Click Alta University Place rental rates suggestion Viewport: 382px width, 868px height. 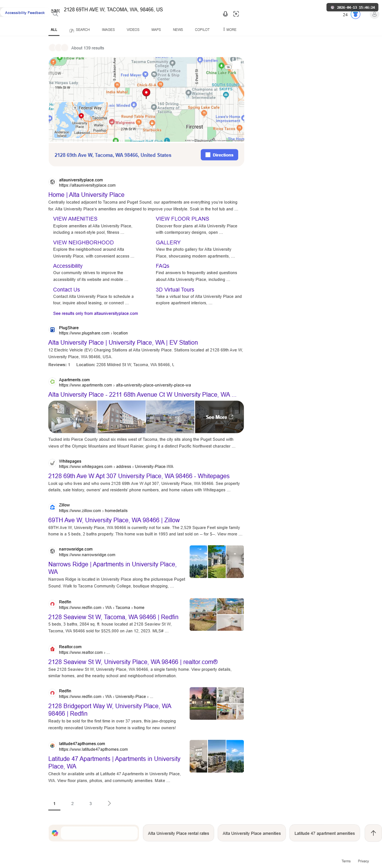(x=179, y=833)
